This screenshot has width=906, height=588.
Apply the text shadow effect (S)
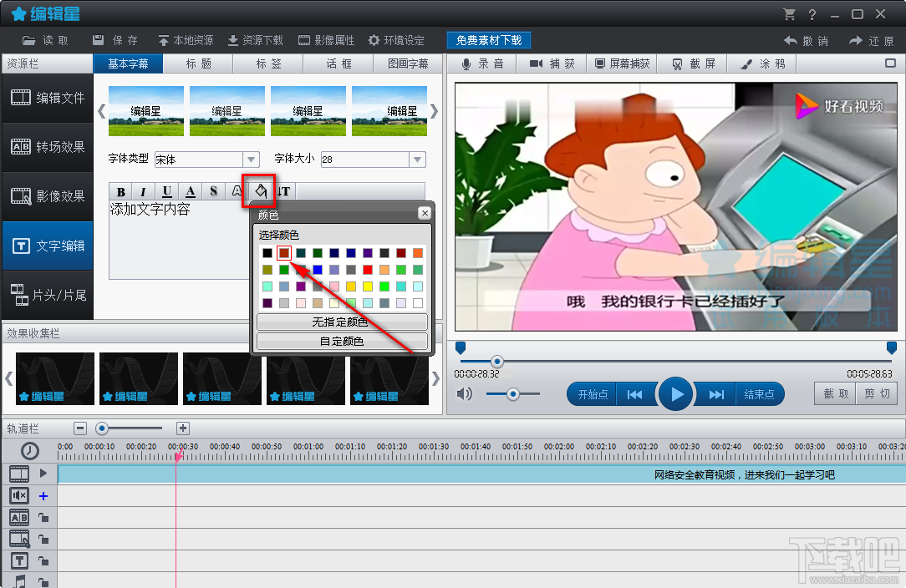(213, 191)
